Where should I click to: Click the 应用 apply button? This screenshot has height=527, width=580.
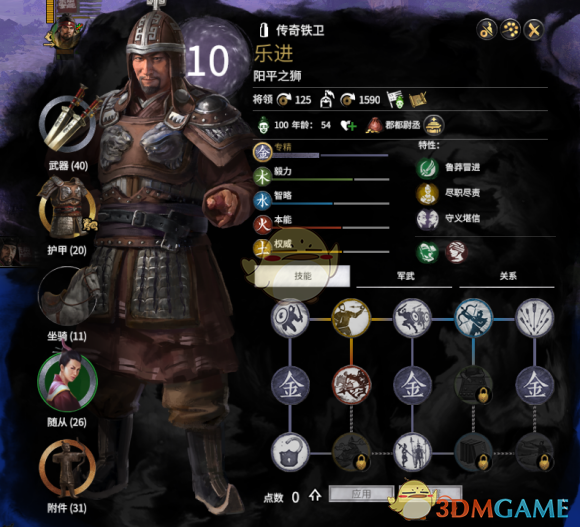point(361,494)
